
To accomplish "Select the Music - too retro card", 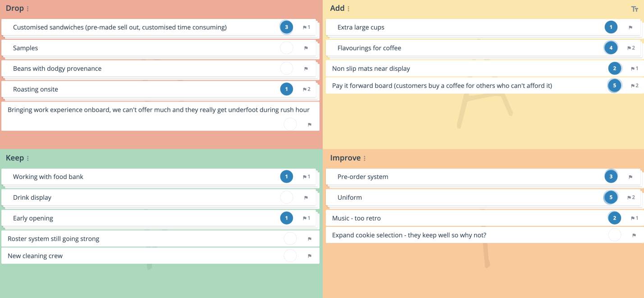I will click(485, 218).
